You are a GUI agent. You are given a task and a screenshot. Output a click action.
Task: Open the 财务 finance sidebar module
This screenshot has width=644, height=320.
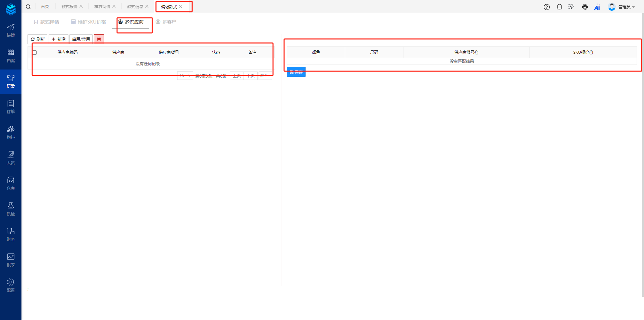(x=11, y=234)
